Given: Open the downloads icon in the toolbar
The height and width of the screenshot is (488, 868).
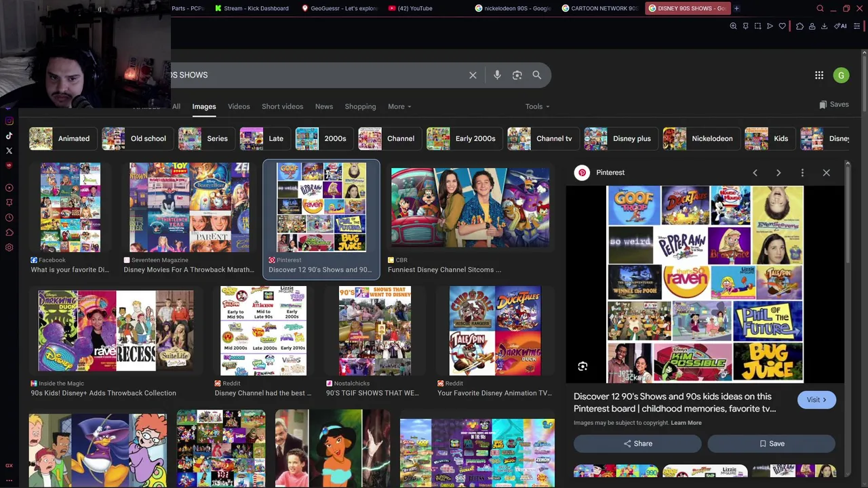Looking at the screenshot, I should pyautogui.click(x=824, y=26).
